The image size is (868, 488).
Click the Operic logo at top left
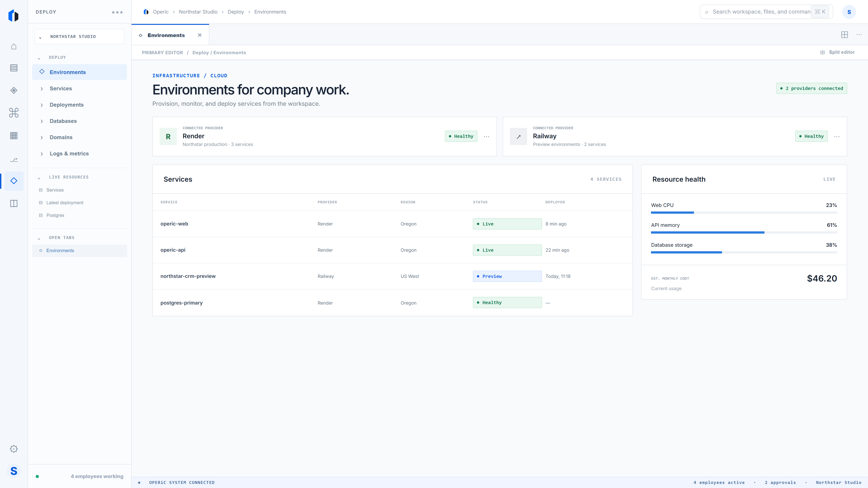14,16
